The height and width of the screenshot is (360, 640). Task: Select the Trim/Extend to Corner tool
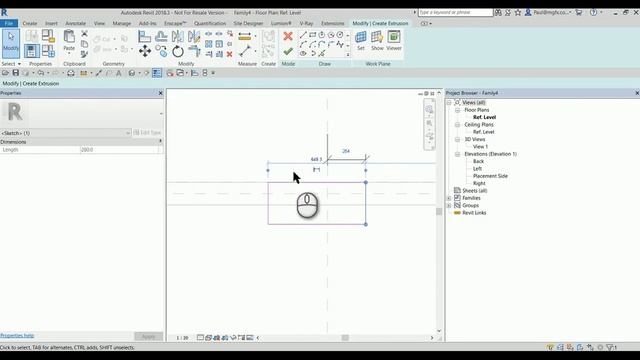(x=194, y=51)
